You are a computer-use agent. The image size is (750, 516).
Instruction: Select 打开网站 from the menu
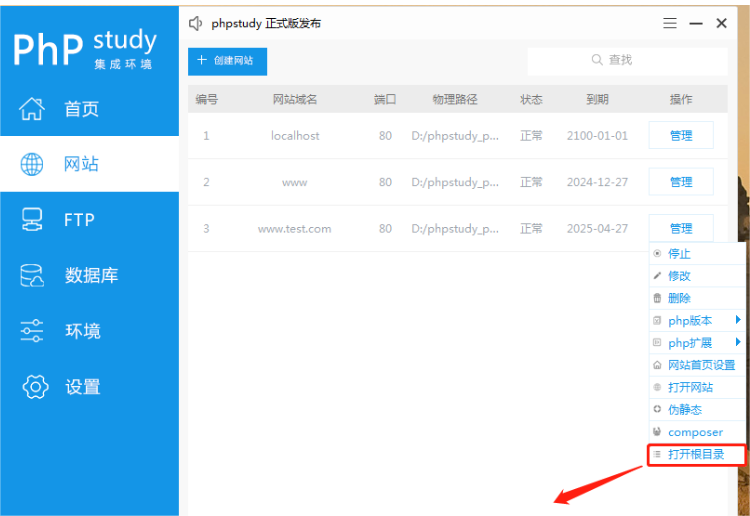697,387
